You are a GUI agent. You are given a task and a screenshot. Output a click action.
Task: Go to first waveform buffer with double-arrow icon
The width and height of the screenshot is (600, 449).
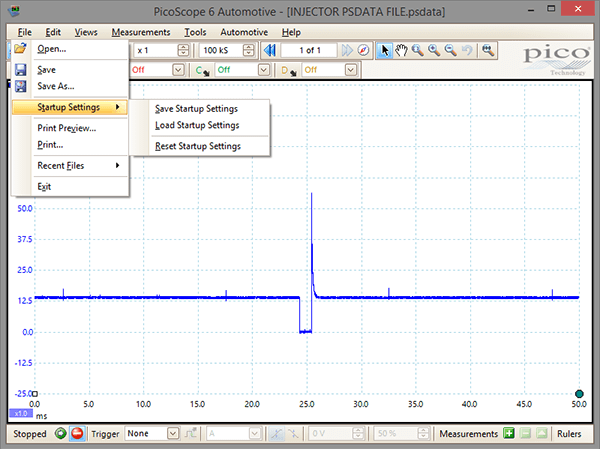click(270, 50)
